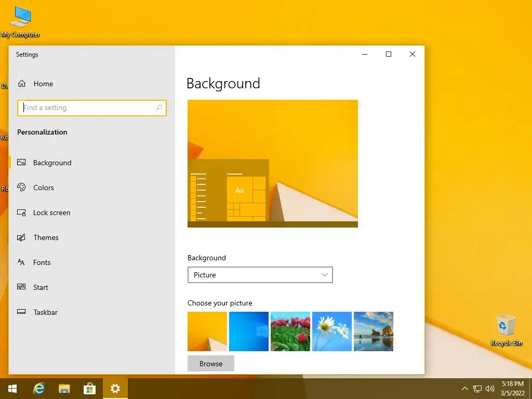Screen dimensions: 532x399
Task: Open the clock and date flyout
Action: tap(513, 389)
